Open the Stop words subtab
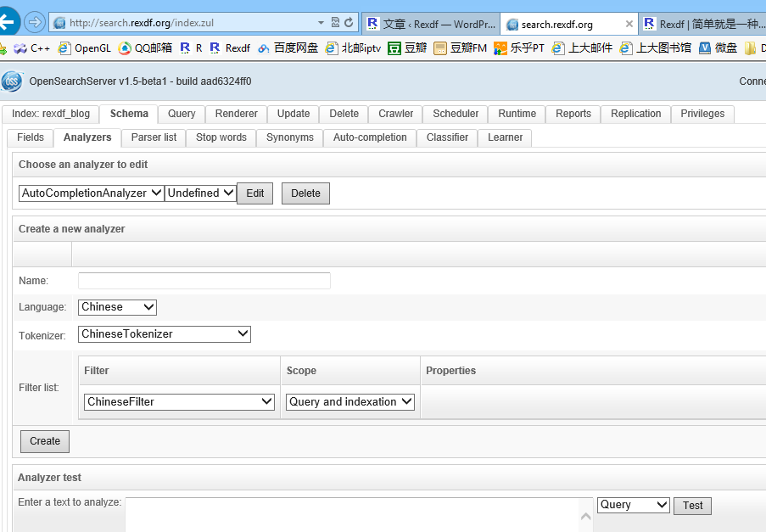 [221, 137]
